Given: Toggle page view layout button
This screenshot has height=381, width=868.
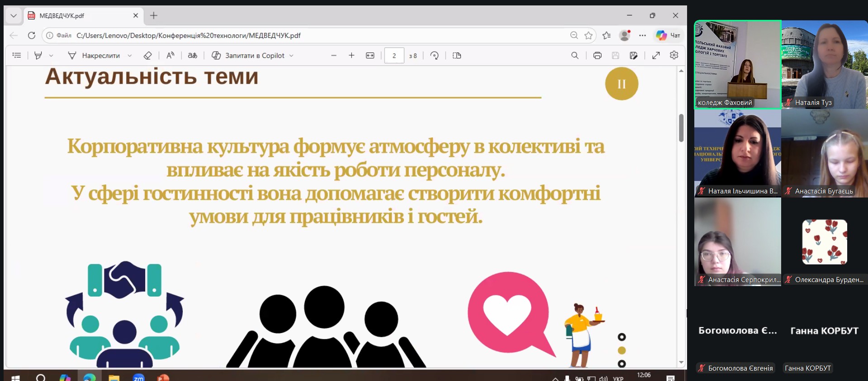Looking at the screenshot, I should tap(457, 55).
